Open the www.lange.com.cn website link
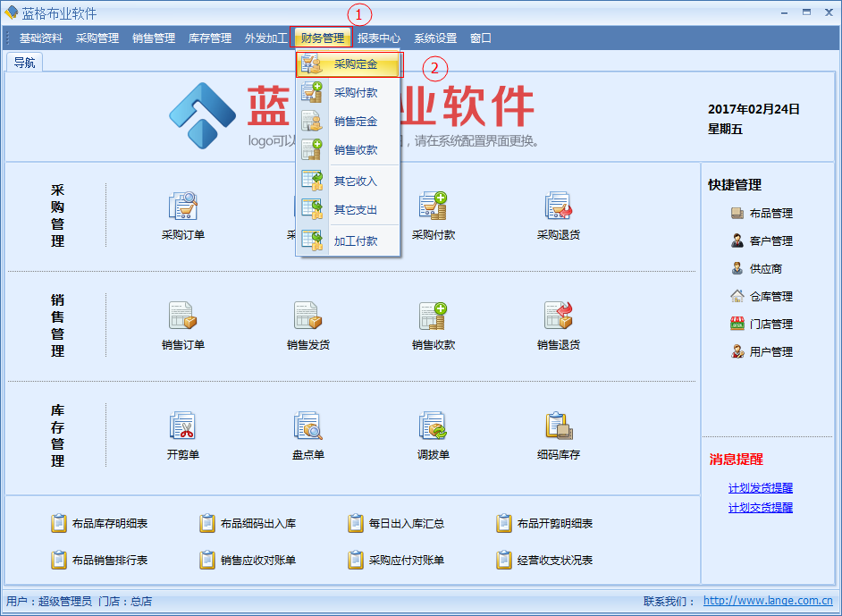 click(x=768, y=602)
